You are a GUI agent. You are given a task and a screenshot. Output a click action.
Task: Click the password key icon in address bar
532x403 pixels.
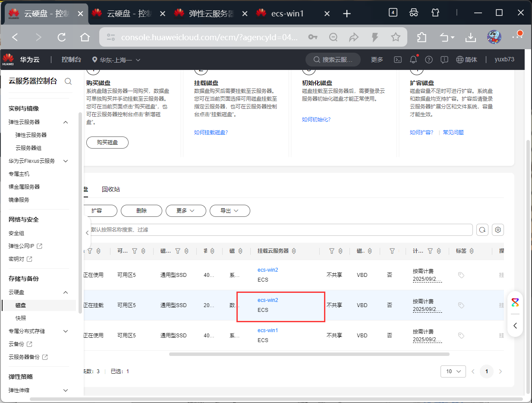point(313,38)
